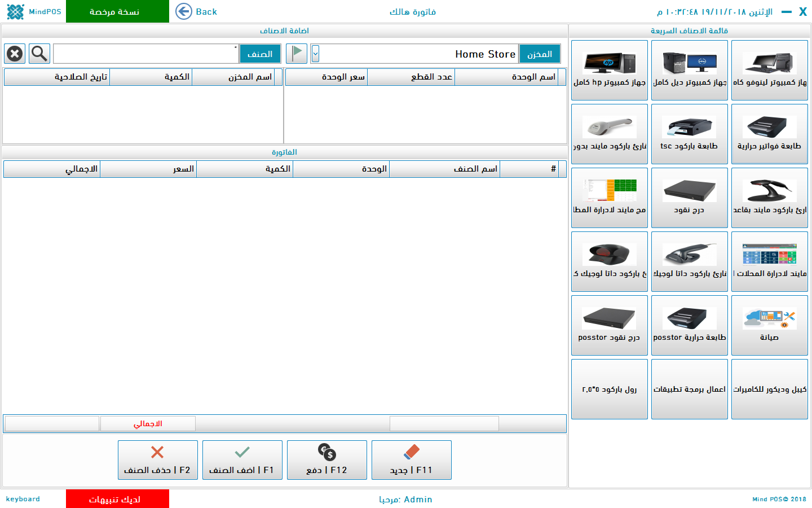
Task: Click the price column header in invoice
Action: point(148,169)
